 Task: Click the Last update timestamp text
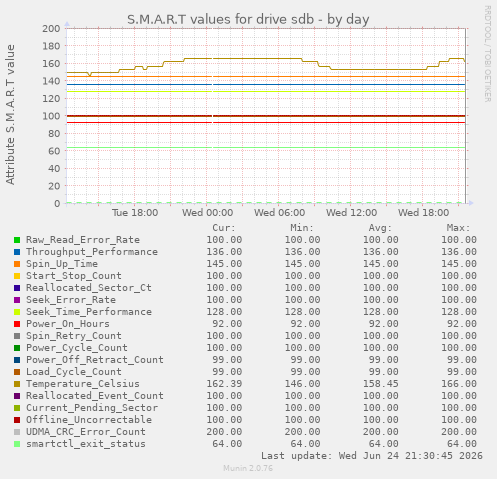click(372, 456)
